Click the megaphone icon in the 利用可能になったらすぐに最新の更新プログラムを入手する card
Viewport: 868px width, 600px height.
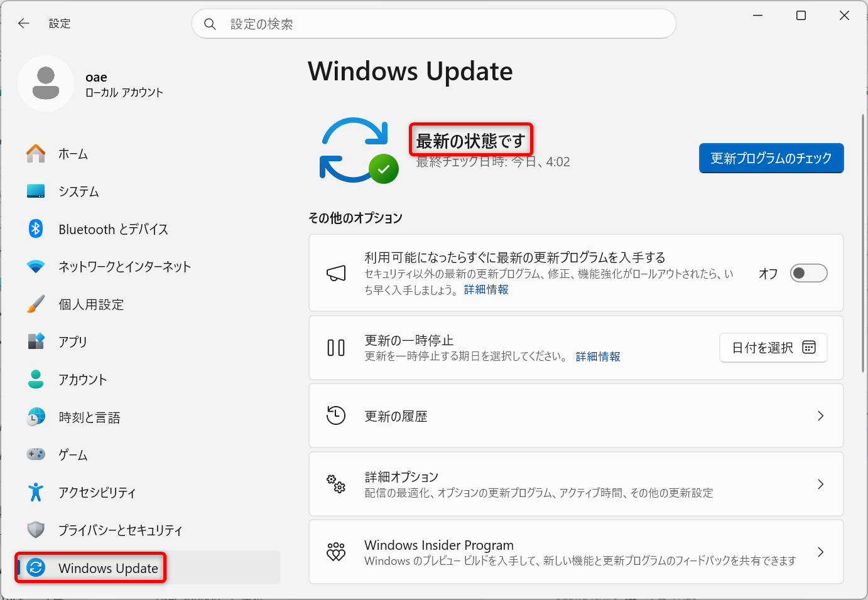336,273
